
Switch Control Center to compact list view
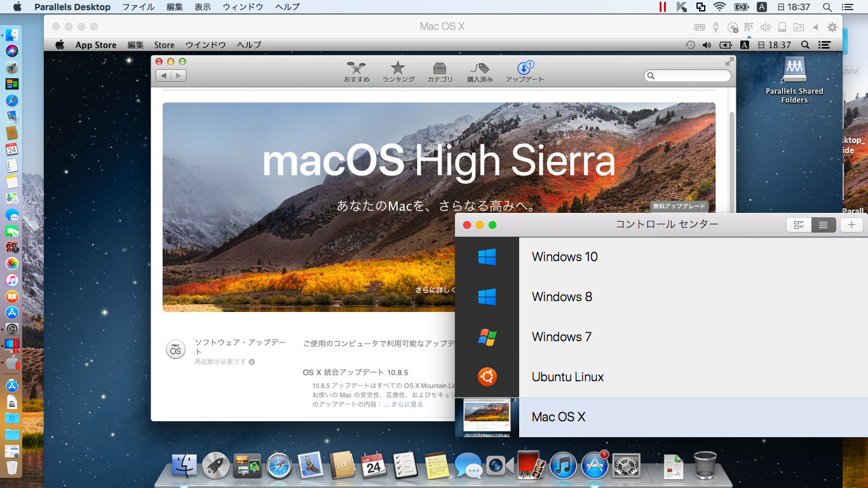(x=824, y=225)
